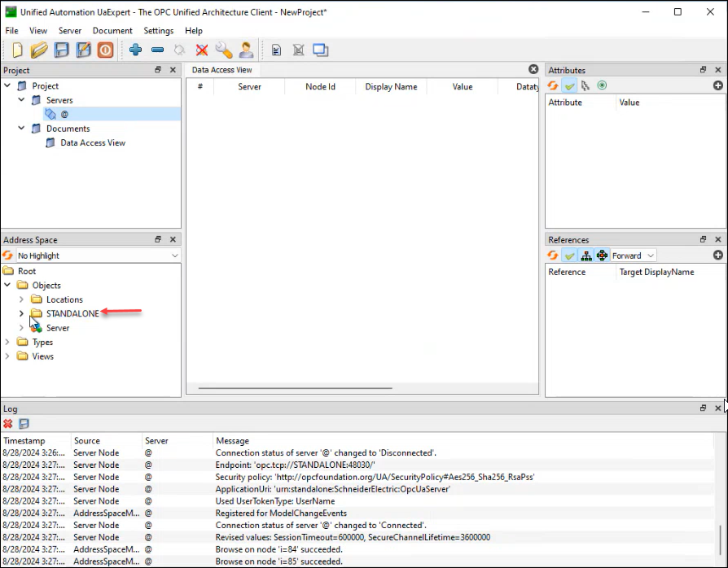Image resolution: width=728 pixels, height=568 pixels.
Task: Click the hierarchy tree icon in References toolbar
Action: point(586,256)
